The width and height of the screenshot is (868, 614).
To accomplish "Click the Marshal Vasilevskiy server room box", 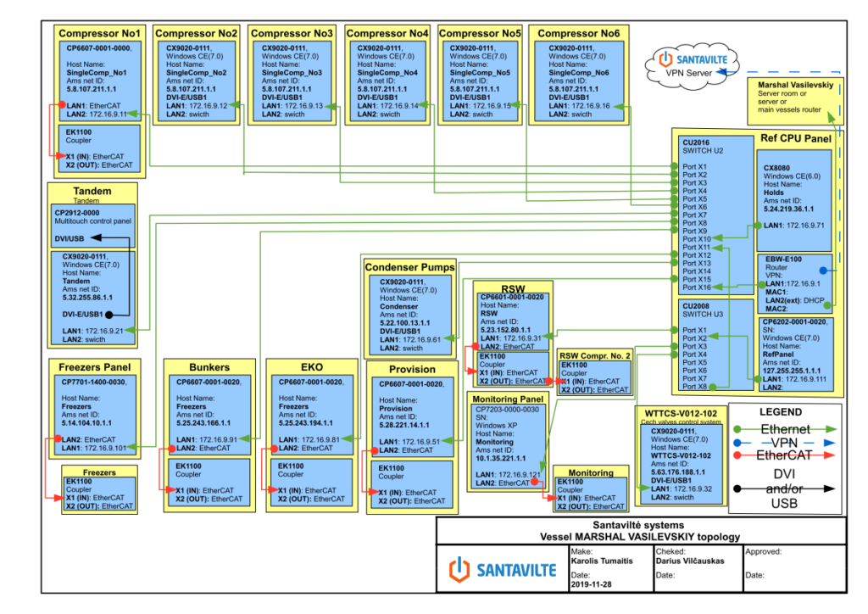I will pyautogui.click(x=795, y=102).
